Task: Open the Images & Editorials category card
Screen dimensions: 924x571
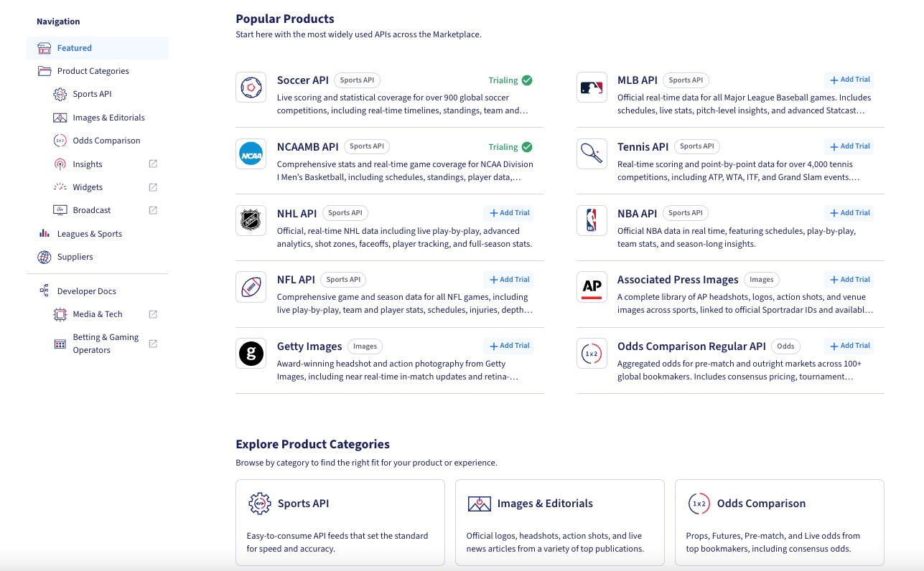Action: [560, 523]
